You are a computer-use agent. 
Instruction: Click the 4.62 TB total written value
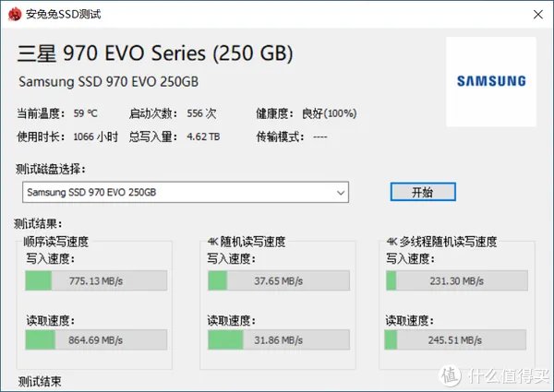point(202,137)
